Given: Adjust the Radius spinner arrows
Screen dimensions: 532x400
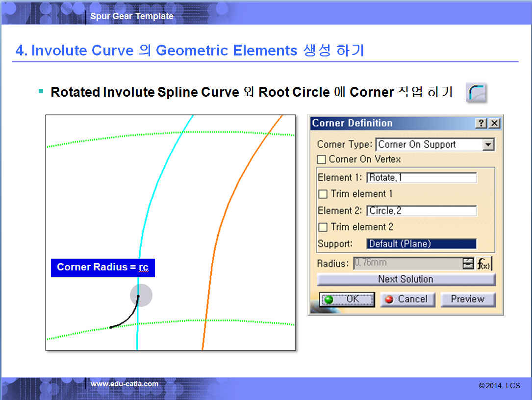Looking at the screenshot, I should (x=468, y=264).
